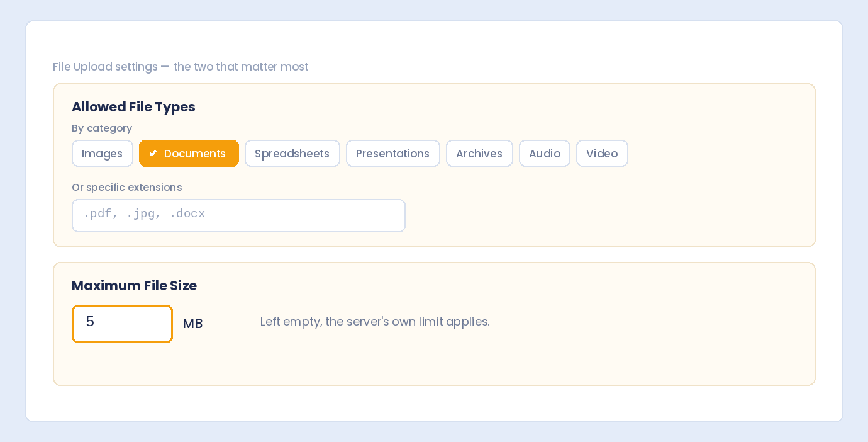Click the 'Maximum File Size' heading
The image size is (868, 442).
(134, 286)
